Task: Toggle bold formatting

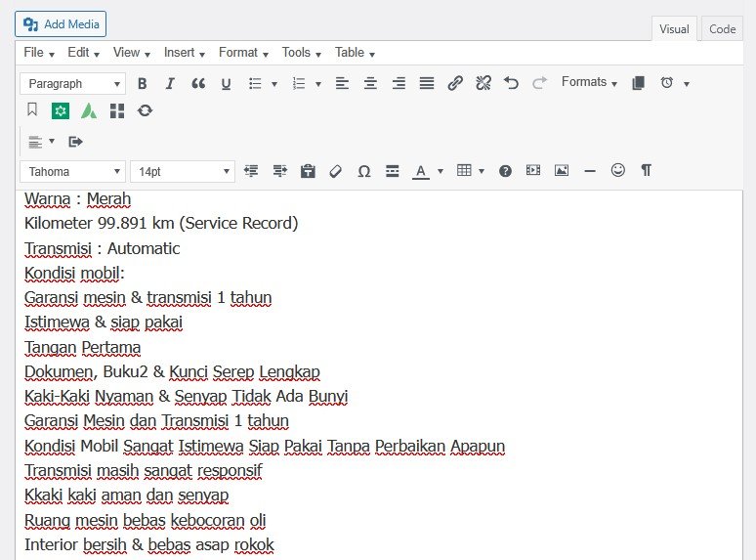Action: click(x=143, y=84)
